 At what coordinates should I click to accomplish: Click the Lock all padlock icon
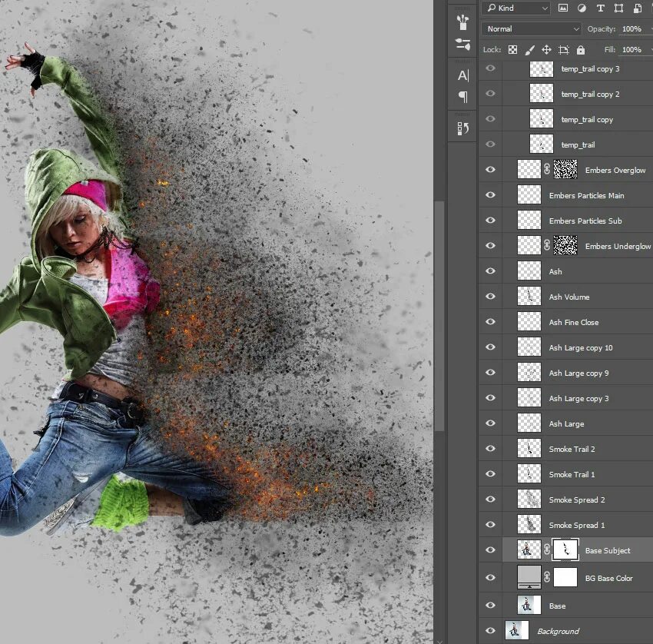tap(581, 50)
